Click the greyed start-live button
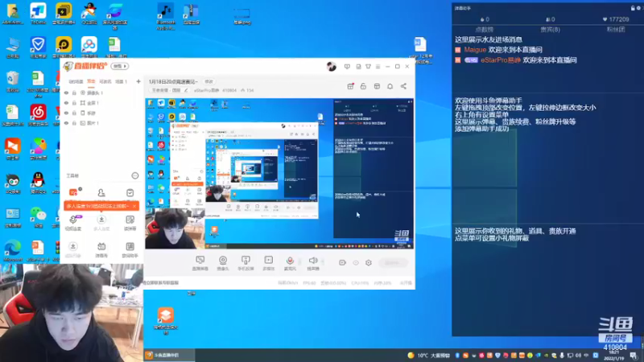 (x=393, y=263)
